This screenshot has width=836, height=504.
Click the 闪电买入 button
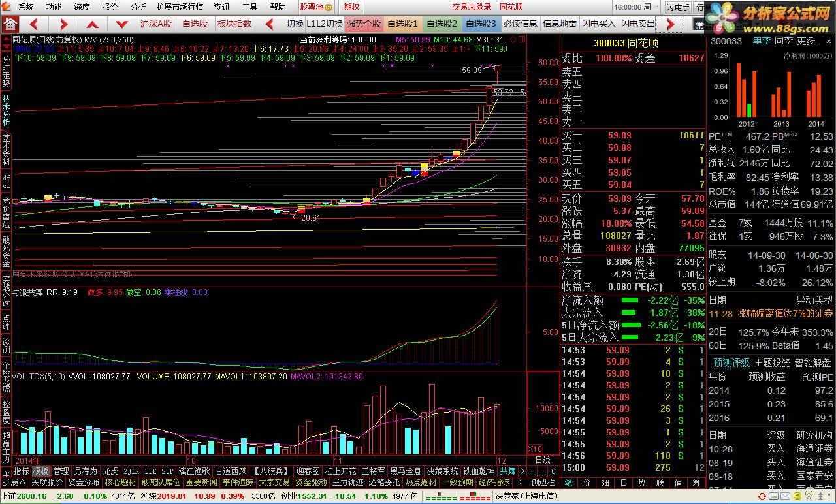click(x=599, y=24)
